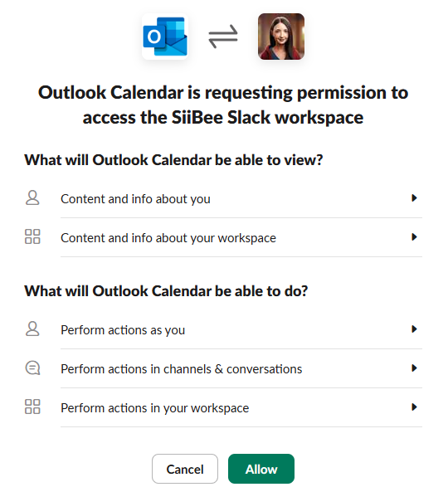The width and height of the screenshot is (448, 487).
Task: Click the user profile photo thumbnail
Action: pos(281,37)
